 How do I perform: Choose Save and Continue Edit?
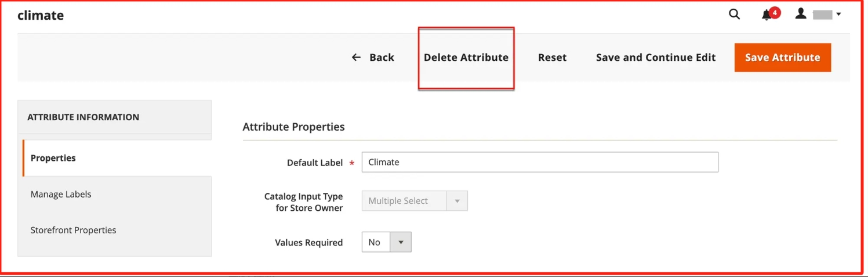click(x=655, y=57)
